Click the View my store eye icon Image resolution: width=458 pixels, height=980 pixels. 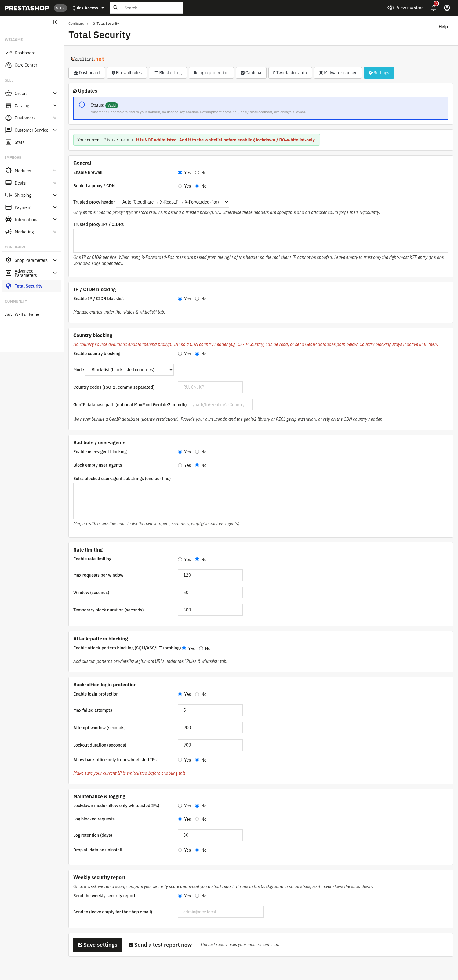[390, 8]
